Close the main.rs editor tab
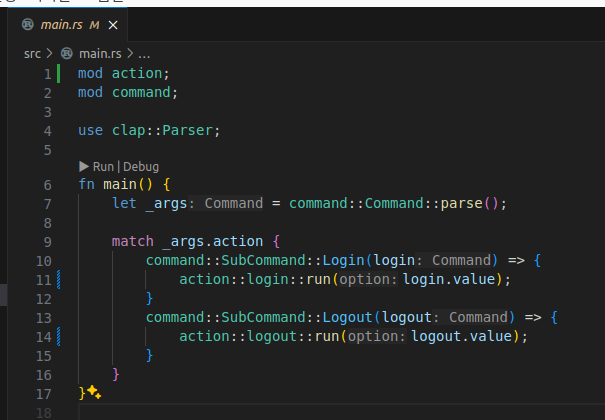 tap(113, 24)
